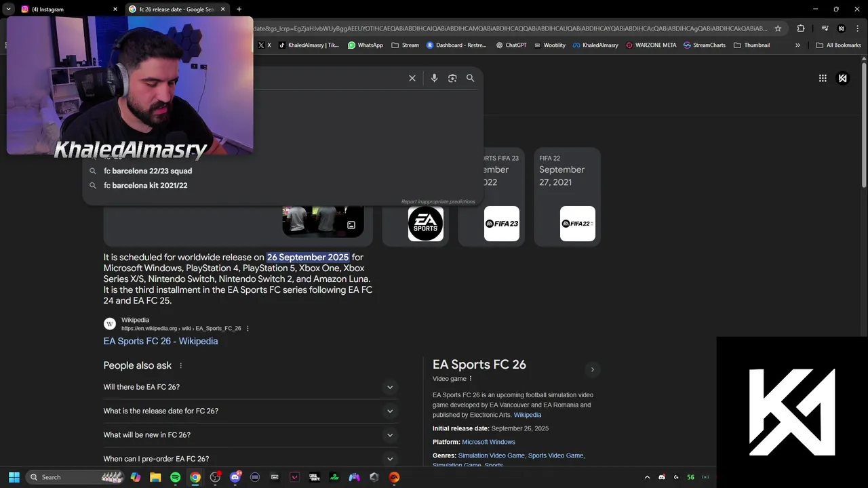Viewport: 868px width, 488px height.
Task: Open the Chrome three-dot menu
Action: pos(858,28)
